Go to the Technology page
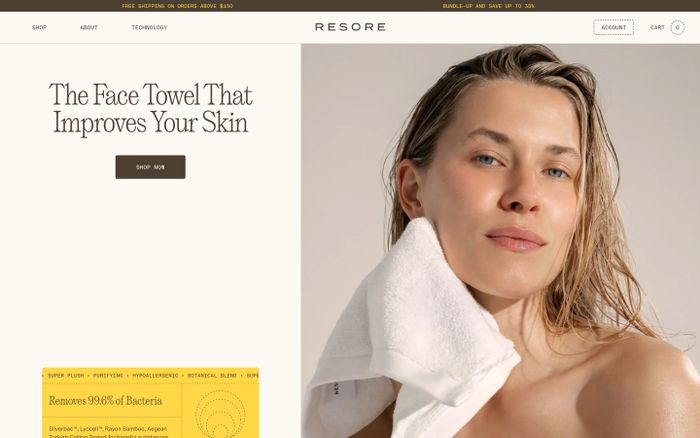This screenshot has height=438, width=700. 150,27
